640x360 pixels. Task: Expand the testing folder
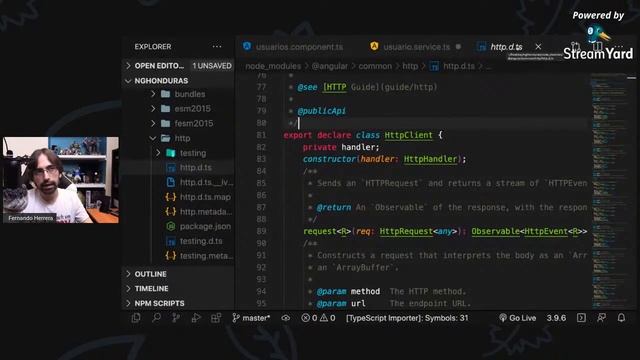click(x=158, y=153)
